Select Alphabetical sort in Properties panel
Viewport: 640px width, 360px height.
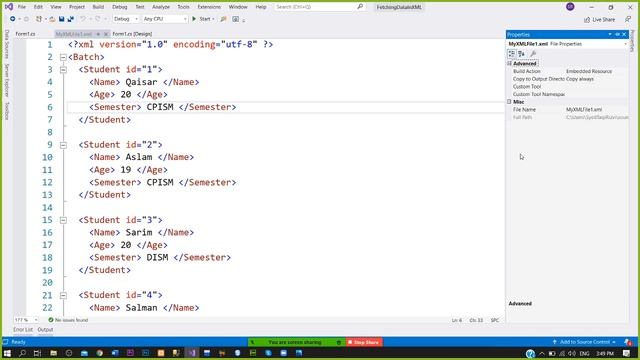[x=521, y=53]
